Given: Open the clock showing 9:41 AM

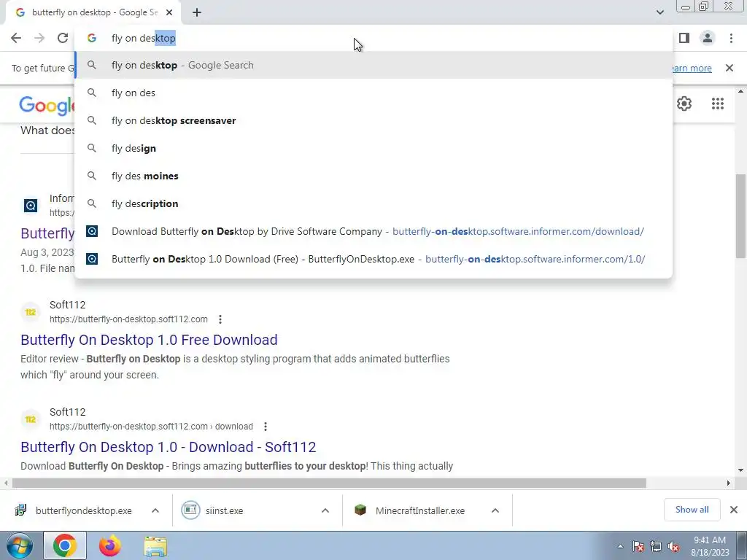Looking at the screenshot, I should (x=710, y=546).
